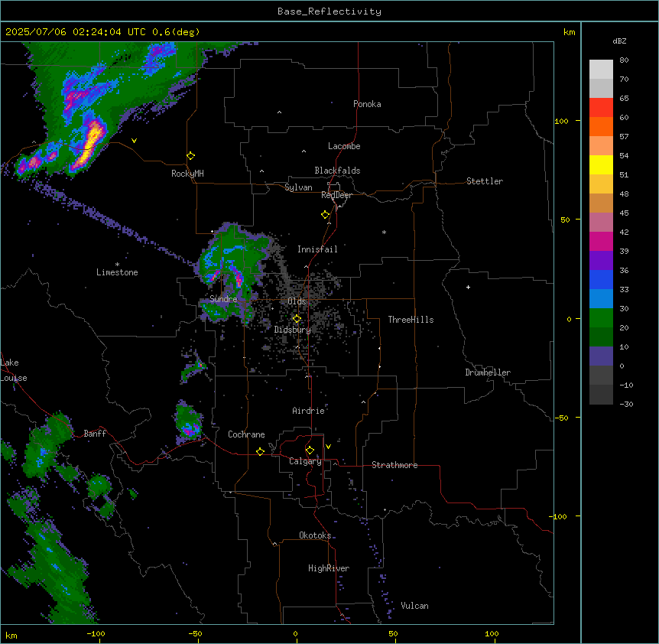Click the Innisfail city label
Screen dimensions: 659x644
click(317, 249)
